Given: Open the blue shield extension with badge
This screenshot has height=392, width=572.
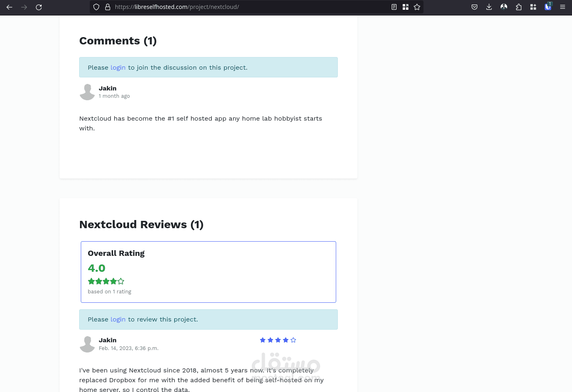Looking at the screenshot, I should pos(548,7).
